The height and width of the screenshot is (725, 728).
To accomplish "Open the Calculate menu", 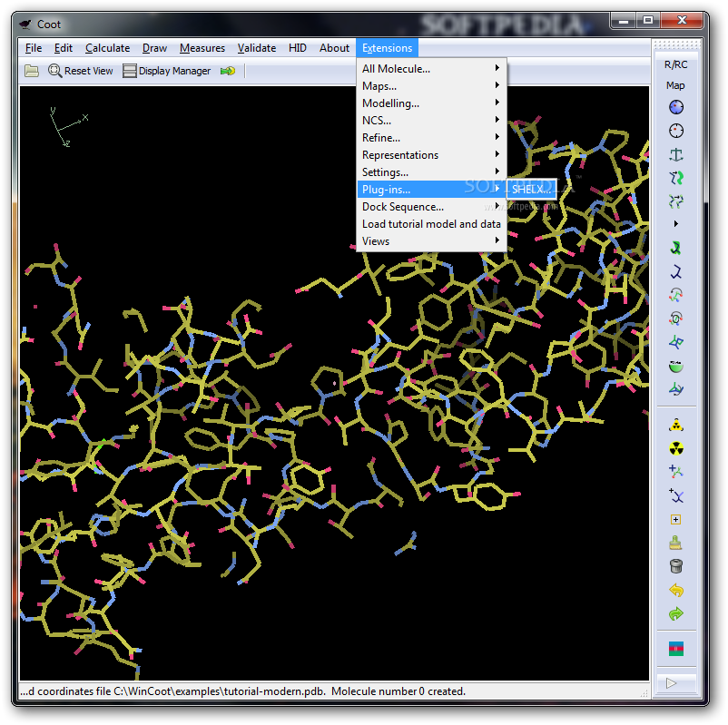I will click(x=107, y=48).
